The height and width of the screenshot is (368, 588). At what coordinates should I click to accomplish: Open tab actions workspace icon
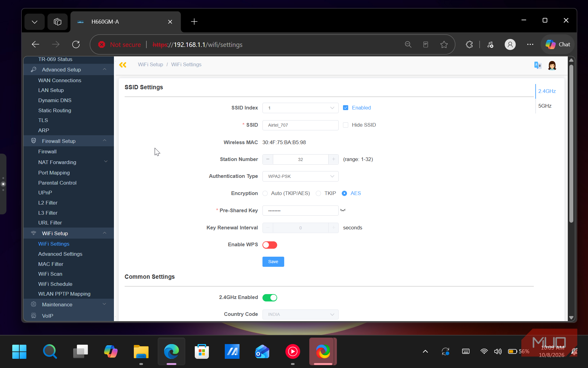(x=58, y=22)
